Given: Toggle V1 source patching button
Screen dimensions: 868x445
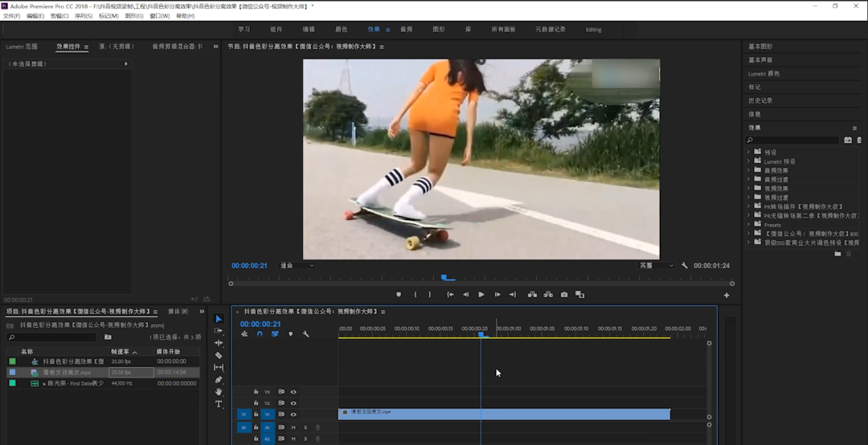Looking at the screenshot, I should click(244, 414).
